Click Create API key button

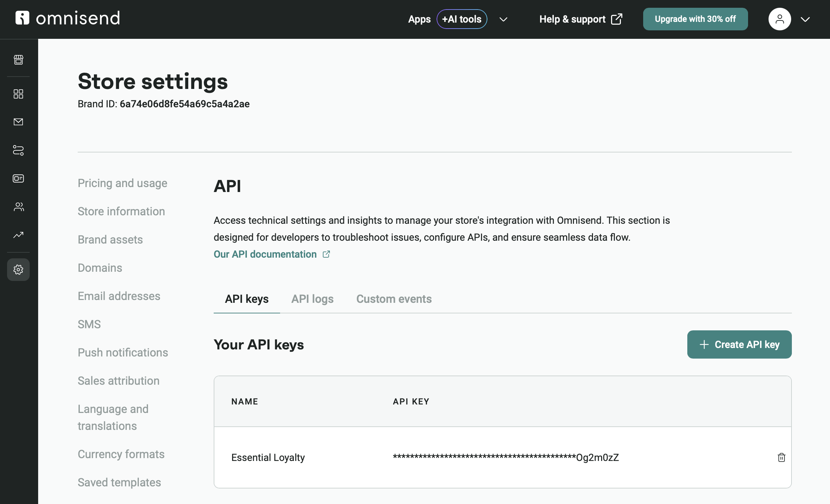click(740, 344)
